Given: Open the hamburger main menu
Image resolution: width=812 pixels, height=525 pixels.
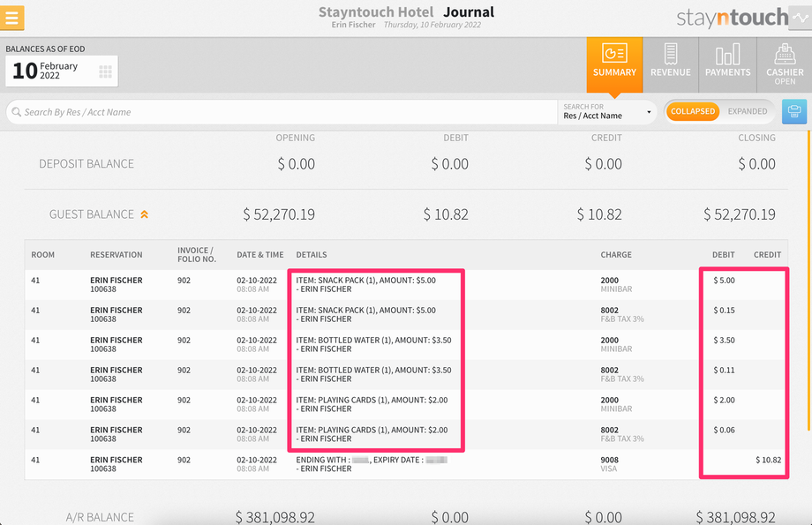Looking at the screenshot, I should click(11, 18).
